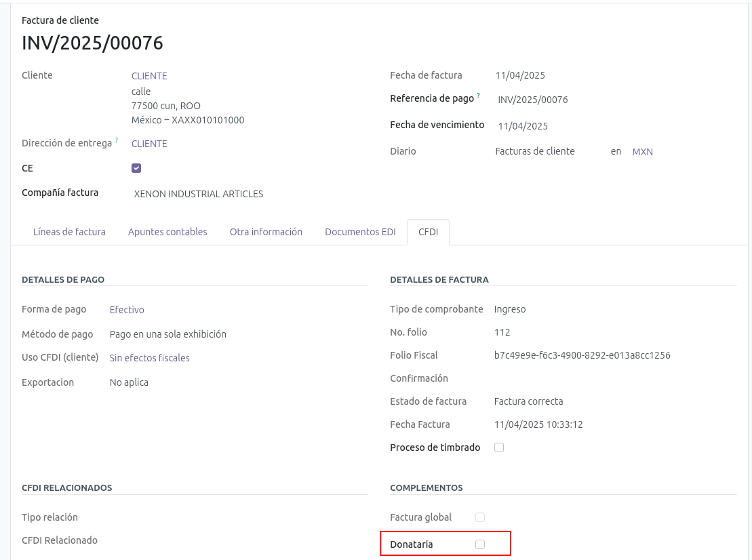
Task: Open the Apuntes contables tab
Action: [x=167, y=232]
